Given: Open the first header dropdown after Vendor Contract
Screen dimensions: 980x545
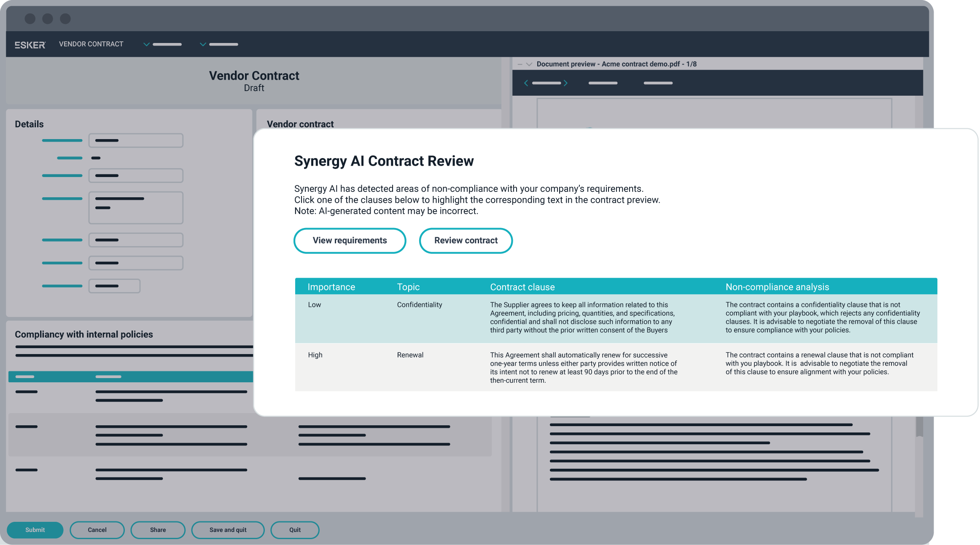Looking at the screenshot, I should (x=146, y=44).
